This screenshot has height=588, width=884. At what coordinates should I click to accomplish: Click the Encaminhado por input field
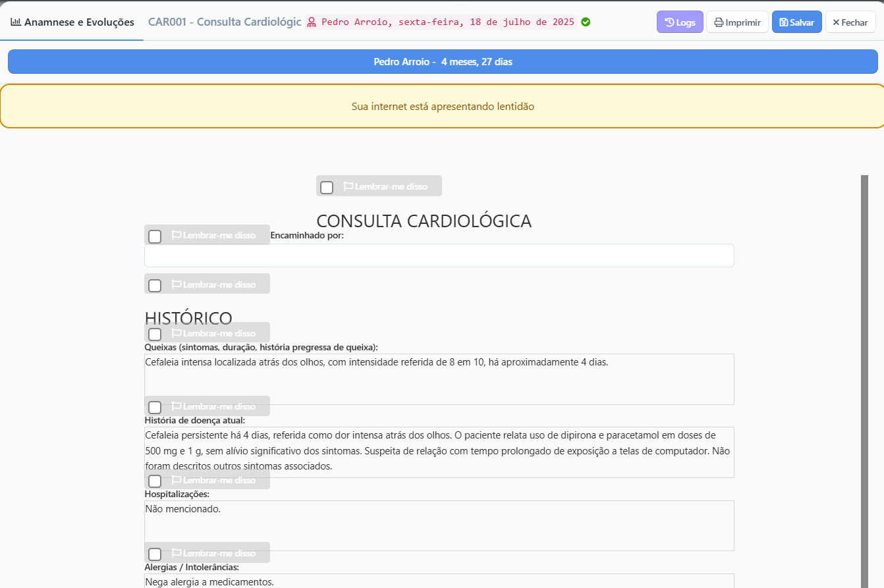pyautogui.click(x=439, y=255)
